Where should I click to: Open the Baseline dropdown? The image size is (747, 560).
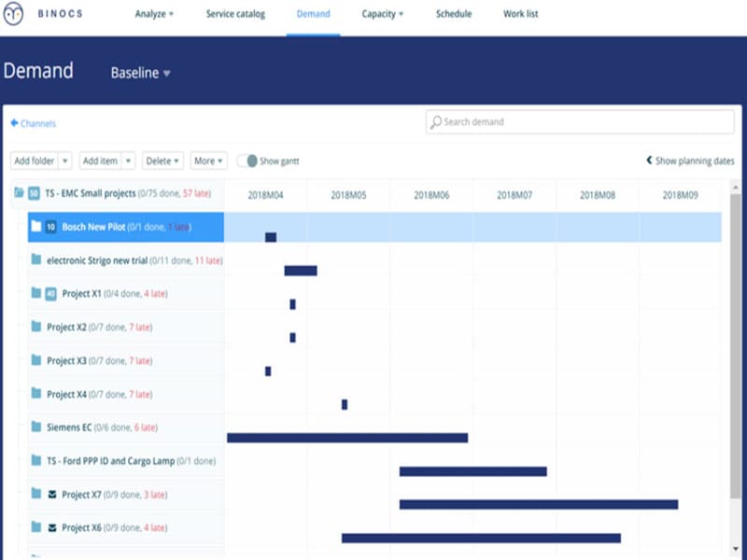pos(140,73)
